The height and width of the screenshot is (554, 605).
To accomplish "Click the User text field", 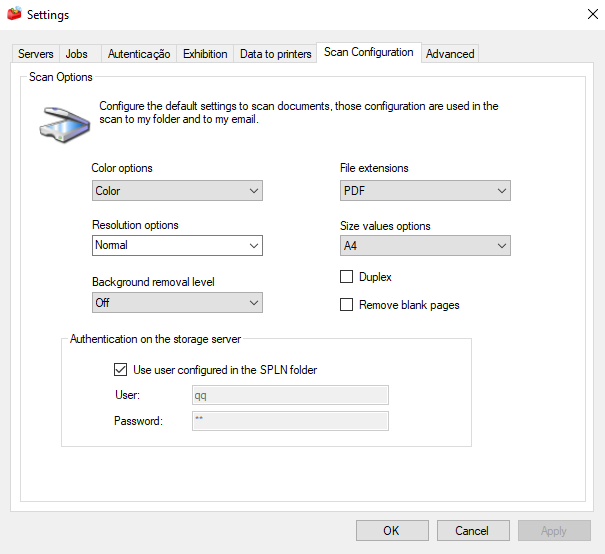I will point(290,395).
